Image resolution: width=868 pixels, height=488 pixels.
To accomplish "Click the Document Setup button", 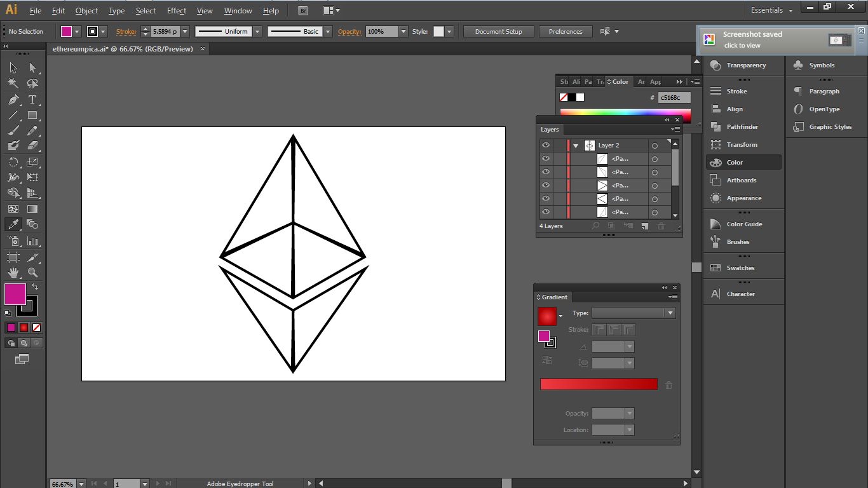I will click(x=499, y=31).
